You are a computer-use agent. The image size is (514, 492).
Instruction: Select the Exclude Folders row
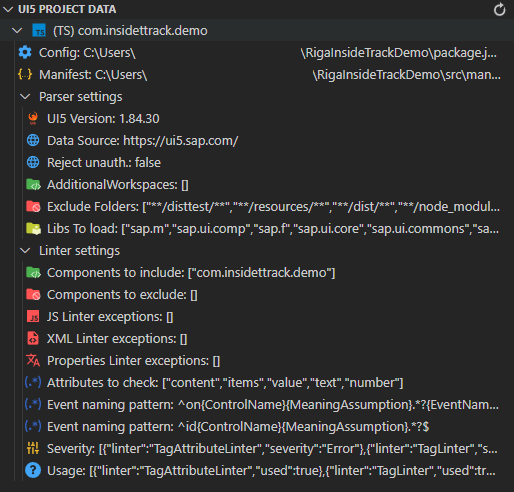[257, 207]
